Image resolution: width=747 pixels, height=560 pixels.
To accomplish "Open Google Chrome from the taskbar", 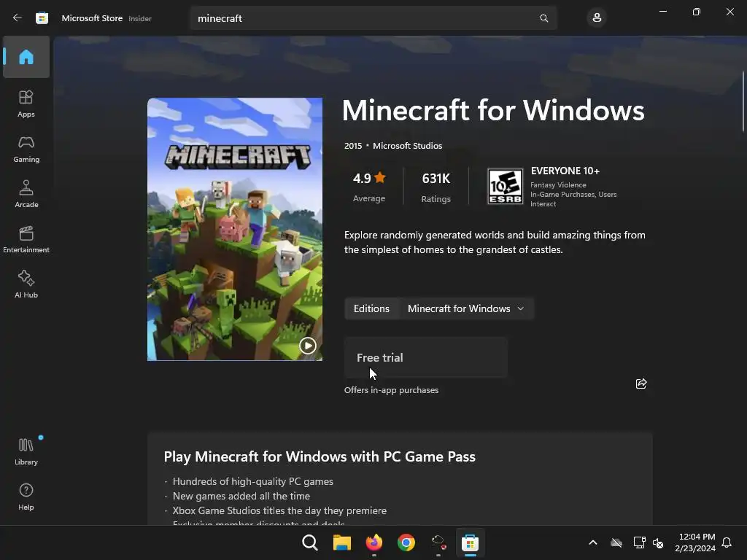I will [x=406, y=542].
